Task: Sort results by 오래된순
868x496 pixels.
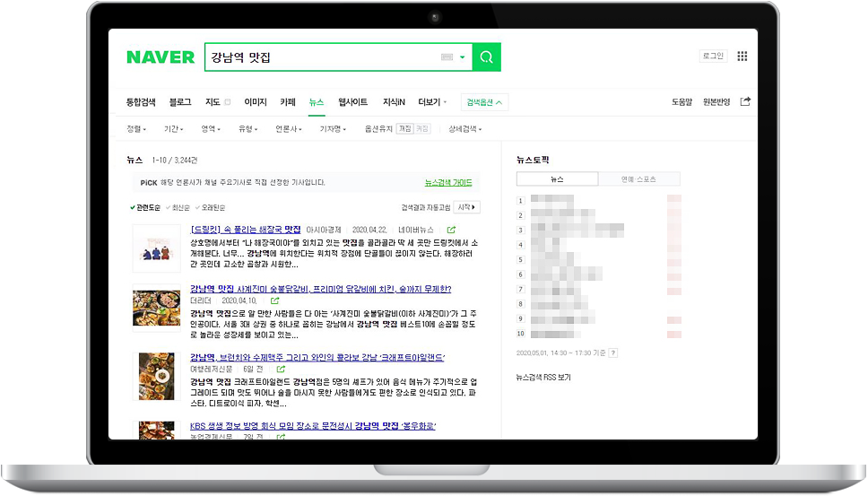Action: 211,207
